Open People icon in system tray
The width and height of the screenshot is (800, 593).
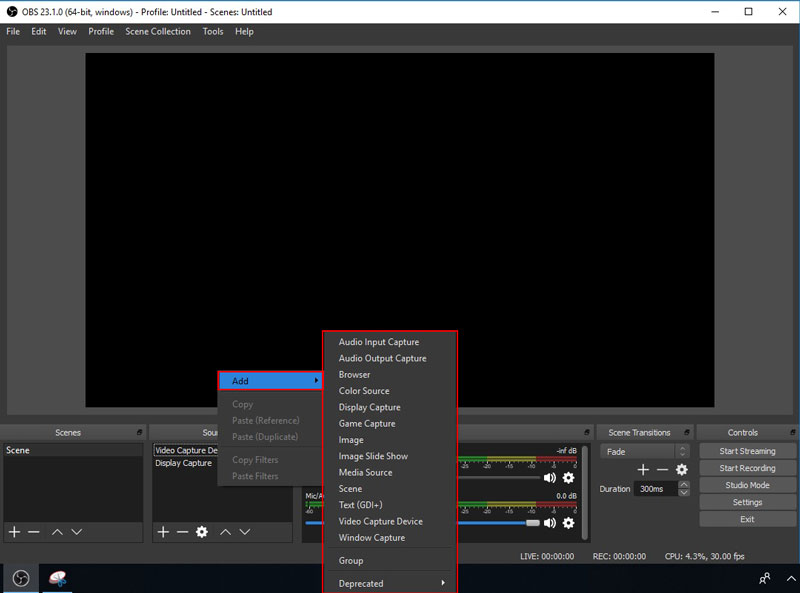tap(764, 578)
